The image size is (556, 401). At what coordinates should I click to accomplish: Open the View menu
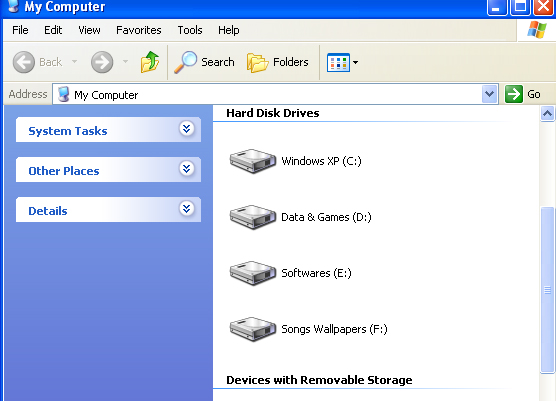(x=89, y=30)
